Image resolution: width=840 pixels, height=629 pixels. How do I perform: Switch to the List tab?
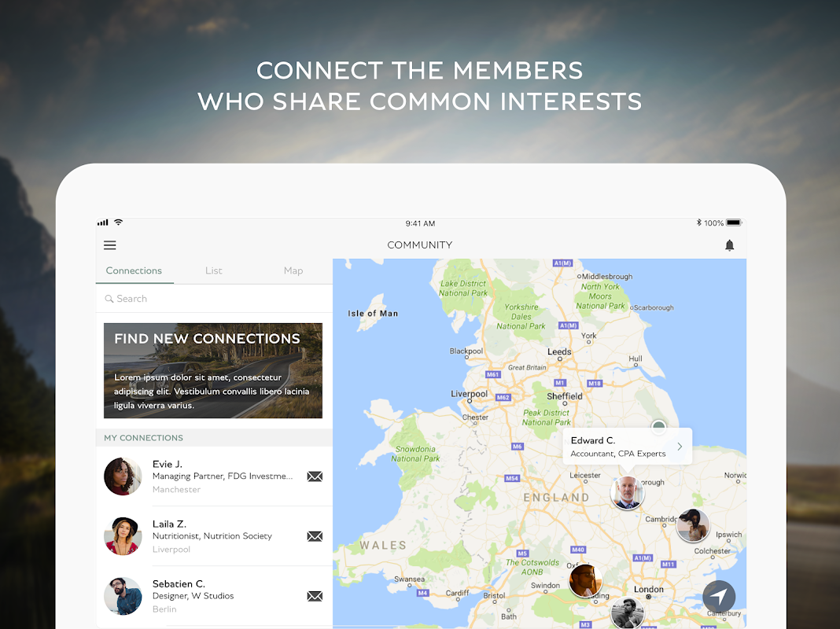click(x=213, y=271)
